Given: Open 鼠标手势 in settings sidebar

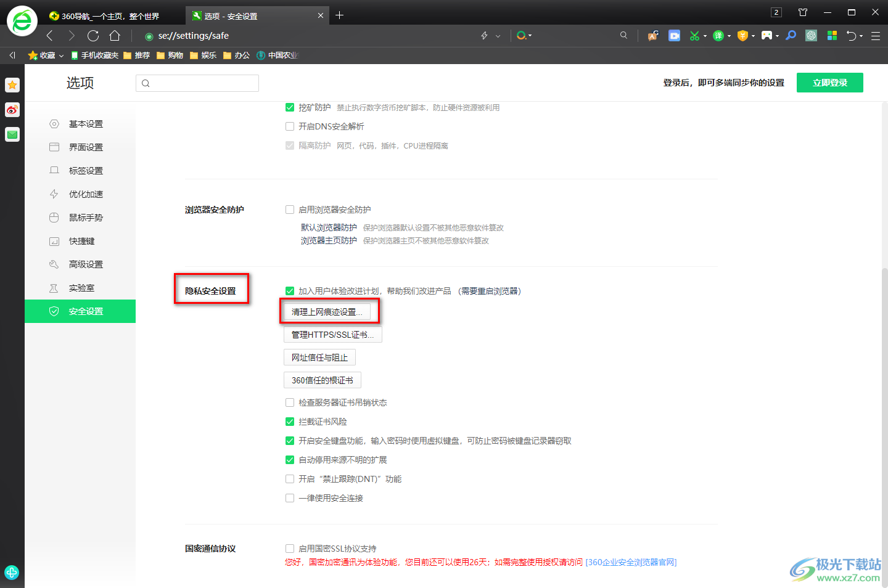Looking at the screenshot, I should tap(80, 218).
